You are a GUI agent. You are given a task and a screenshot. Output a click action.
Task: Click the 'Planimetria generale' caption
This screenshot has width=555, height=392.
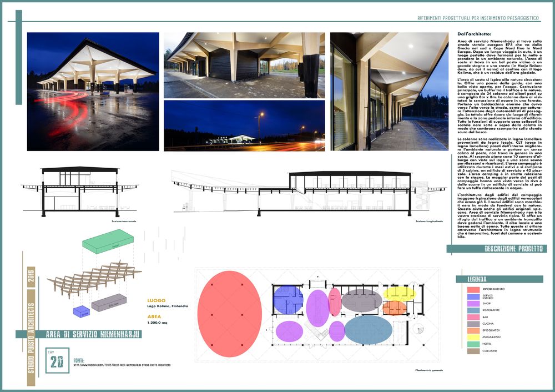coord(429,370)
